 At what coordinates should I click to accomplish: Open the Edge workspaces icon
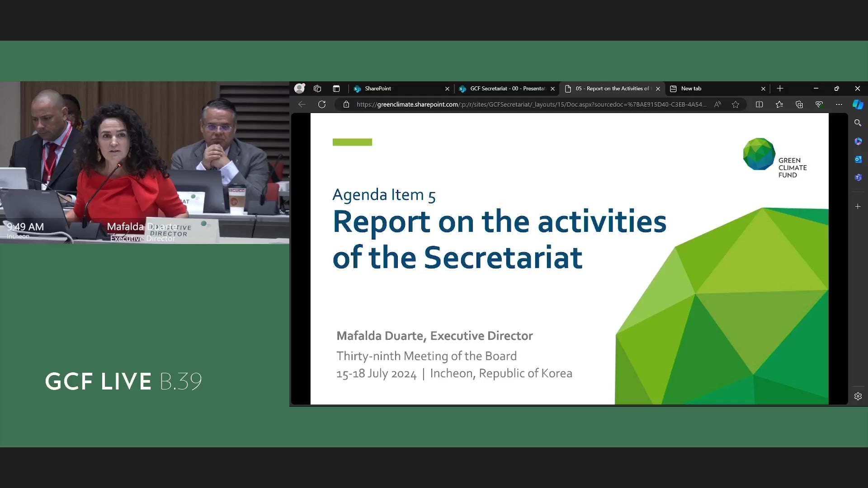click(x=317, y=89)
